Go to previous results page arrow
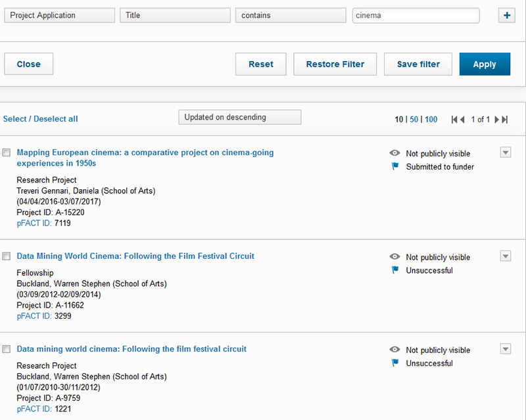Screen dimensions: 526x420 pos(463,120)
